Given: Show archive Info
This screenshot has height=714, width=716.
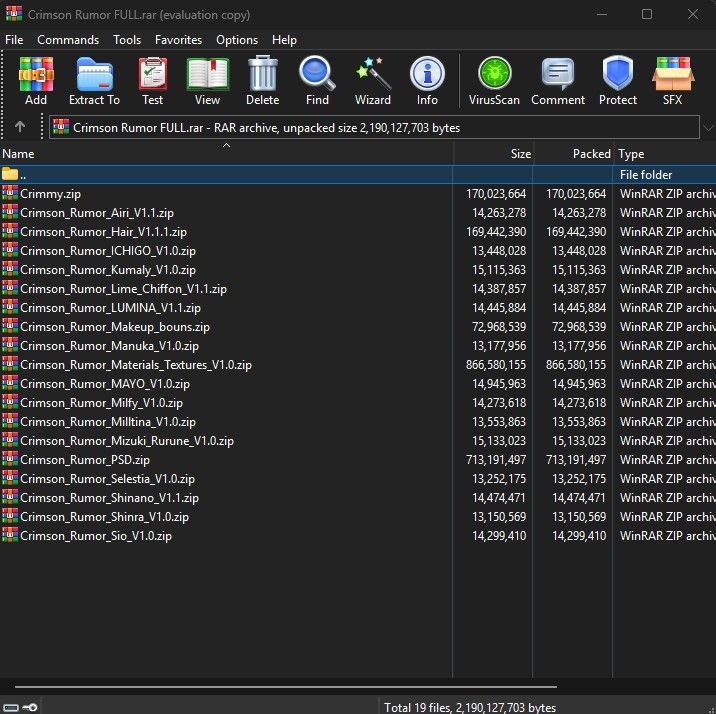Looking at the screenshot, I should (x=427, y=81).
